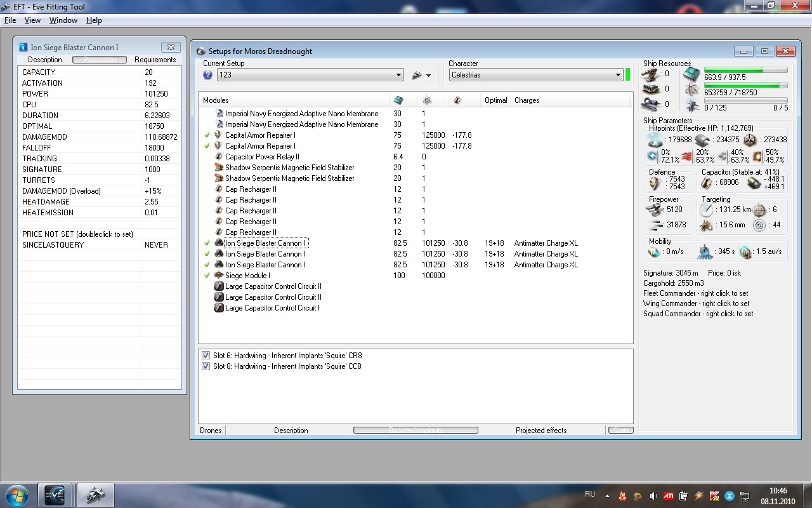Switch to the Requirements tab in item window
812x508 pixels.
[x=155, y=60]
